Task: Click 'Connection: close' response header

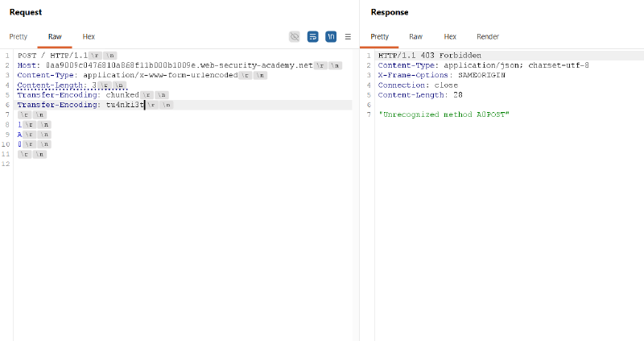Action: [x=418, y=85]
